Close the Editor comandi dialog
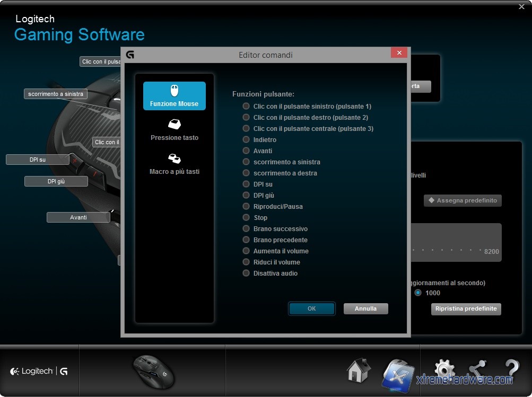532x397 pixels. pos(399,52)
